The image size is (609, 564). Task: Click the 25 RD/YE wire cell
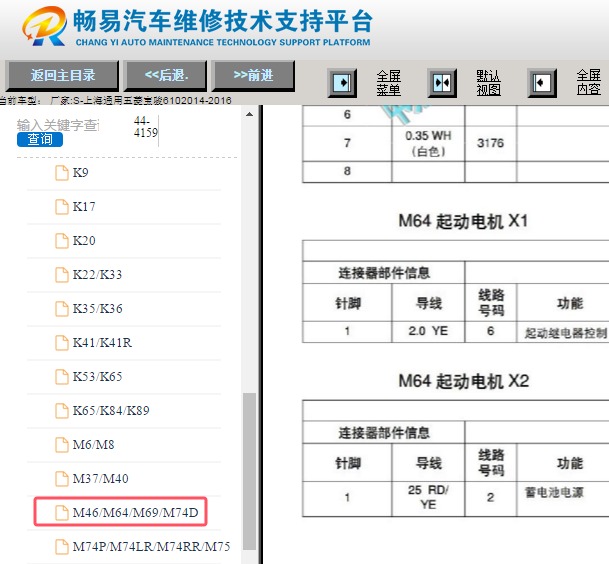point(428,498)
